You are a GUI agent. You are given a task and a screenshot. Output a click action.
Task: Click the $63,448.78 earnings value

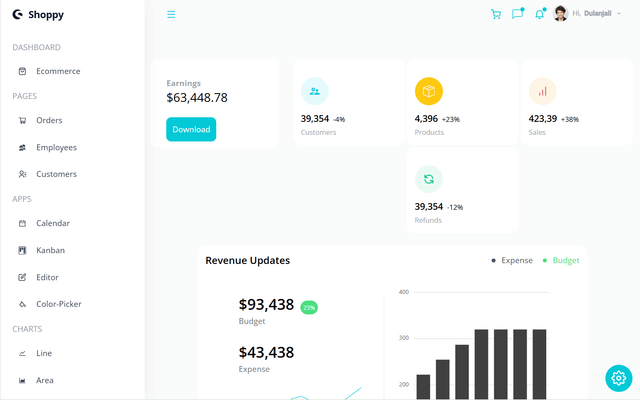[x=197, y=98]
